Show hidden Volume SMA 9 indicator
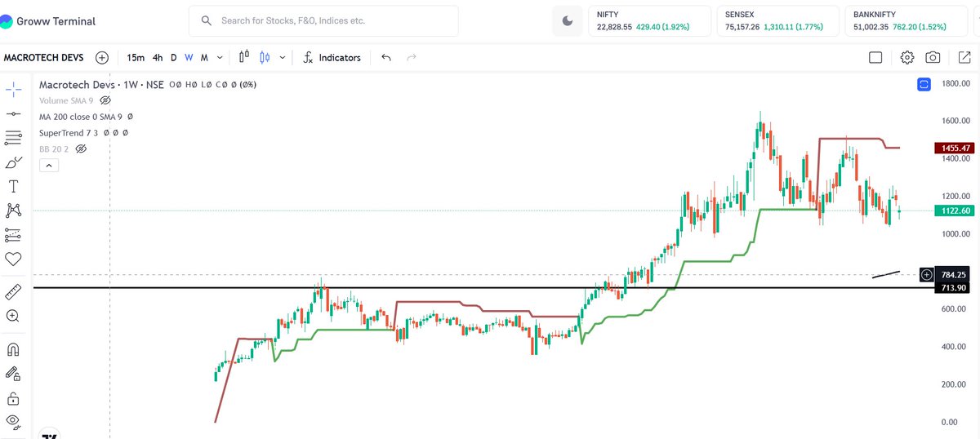Image resolution: width=980 pixels, height=439 pixels. pos(105,100)
